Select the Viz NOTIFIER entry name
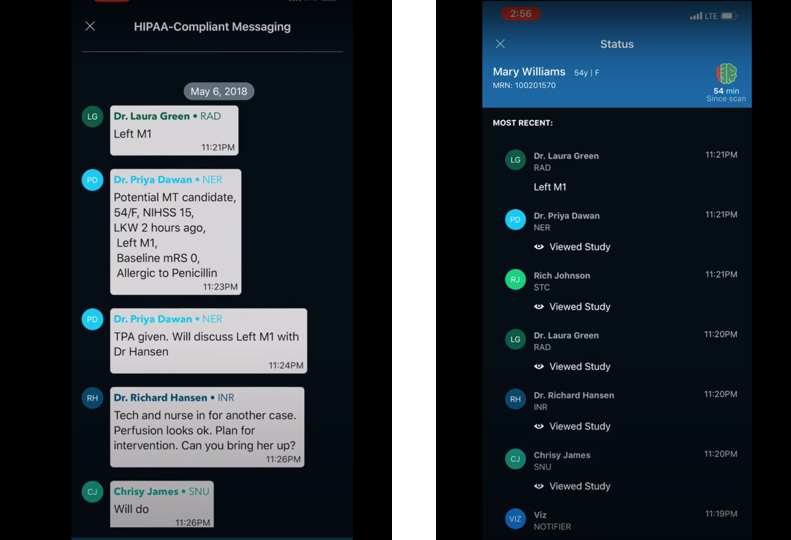 pyautogui.click(x=540, y=515)
